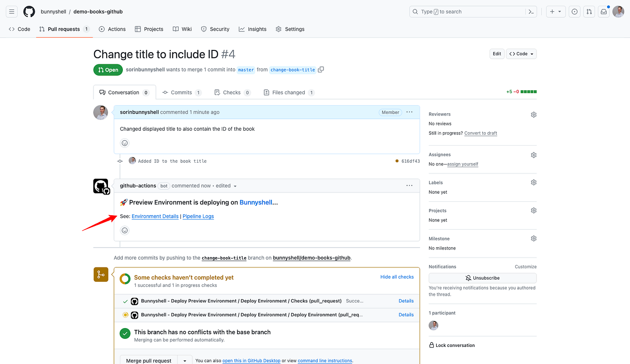Click the Bunnyshell icon on Checks row
The height and width of the screenshot is (364, 630).
coord(134,301)
